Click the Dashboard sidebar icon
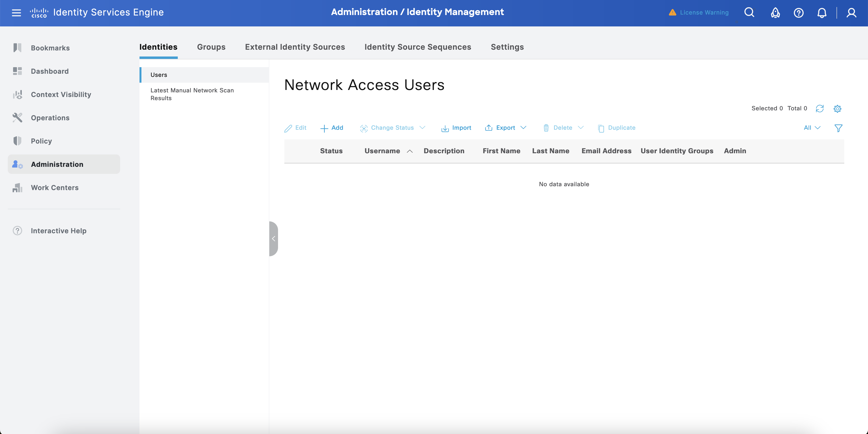This screenshot has width=868, height=434. click(17, 71)
